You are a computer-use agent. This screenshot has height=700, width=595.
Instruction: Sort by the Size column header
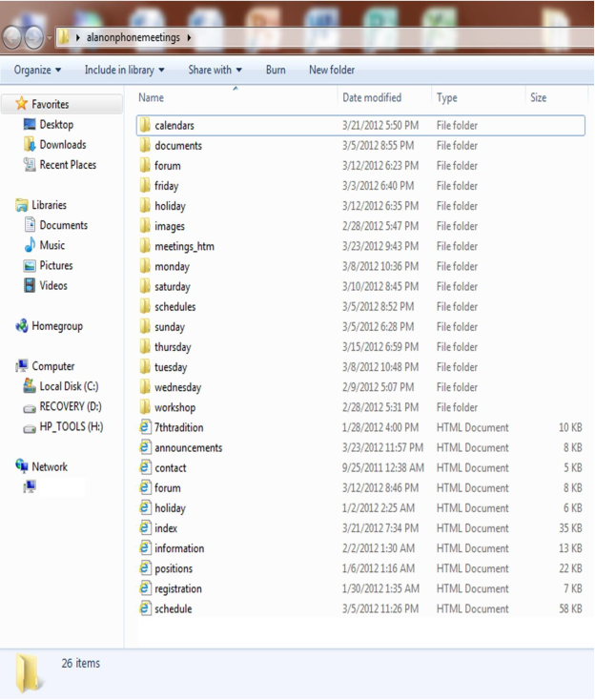click(x=556, y=98)
